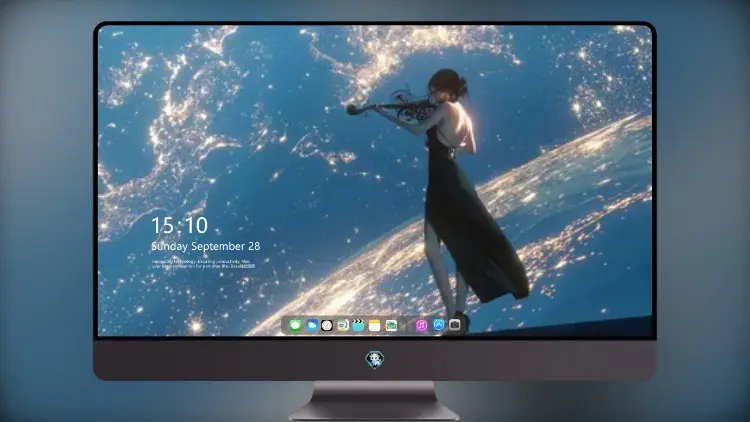Launch the blue and yellow chat bubbles app
Image resolution: width=750 pixels, height=422 pixels.
point(342,325)
